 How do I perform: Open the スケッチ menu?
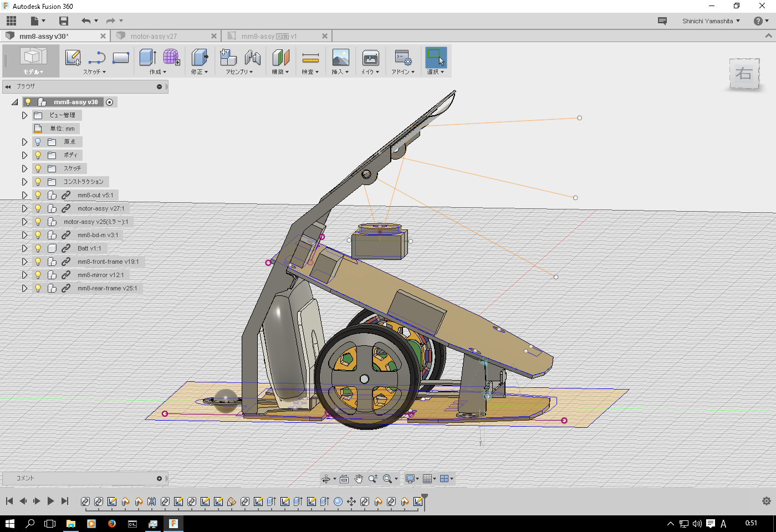point(94,72)
